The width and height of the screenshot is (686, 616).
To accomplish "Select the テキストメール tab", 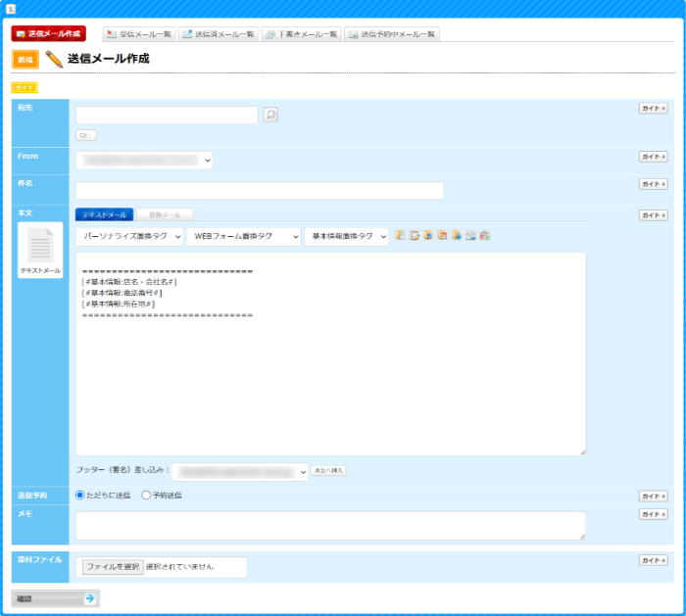I will [x=104, y=214].
